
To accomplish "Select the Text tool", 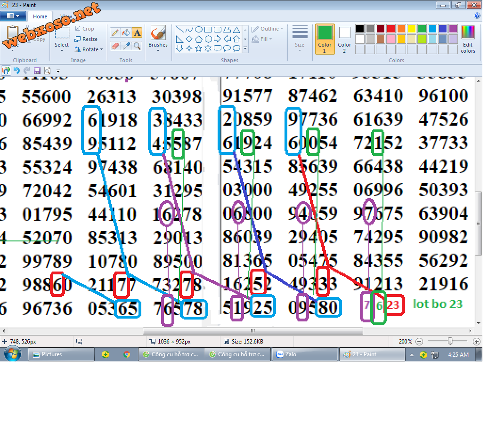I will click(x=137, y=32).
